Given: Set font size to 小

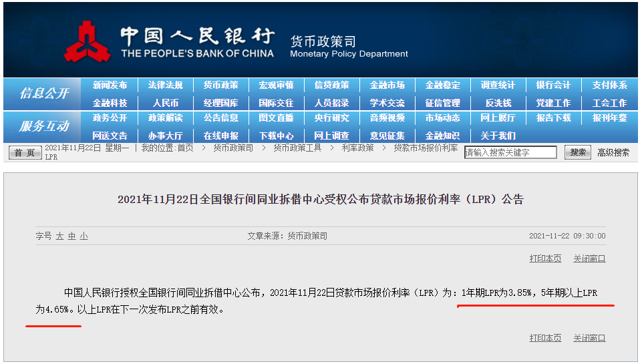Looking at the screenshot, I should 84,236.
